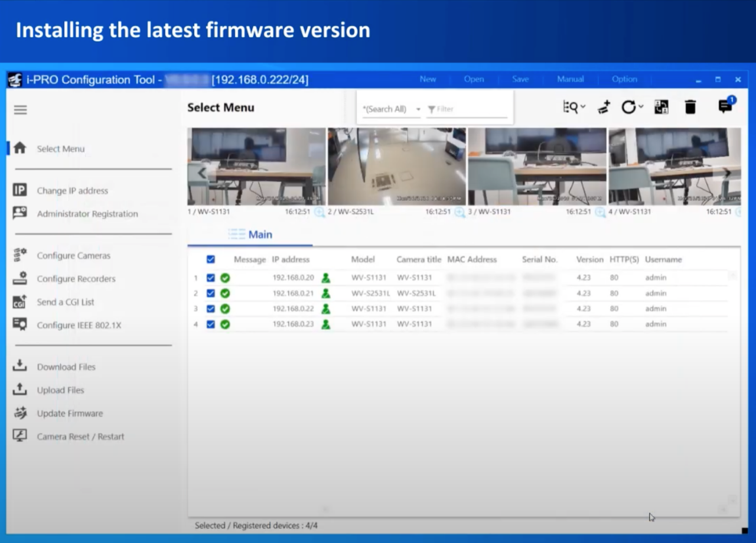This screenshot has width=756, height=543.
Task: Click the Camera Reset / Restart icon
Action: [x=20, y=436]
